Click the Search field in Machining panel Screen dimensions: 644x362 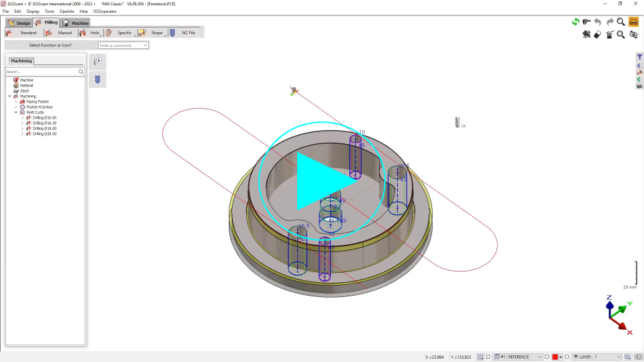coord(42,71)
